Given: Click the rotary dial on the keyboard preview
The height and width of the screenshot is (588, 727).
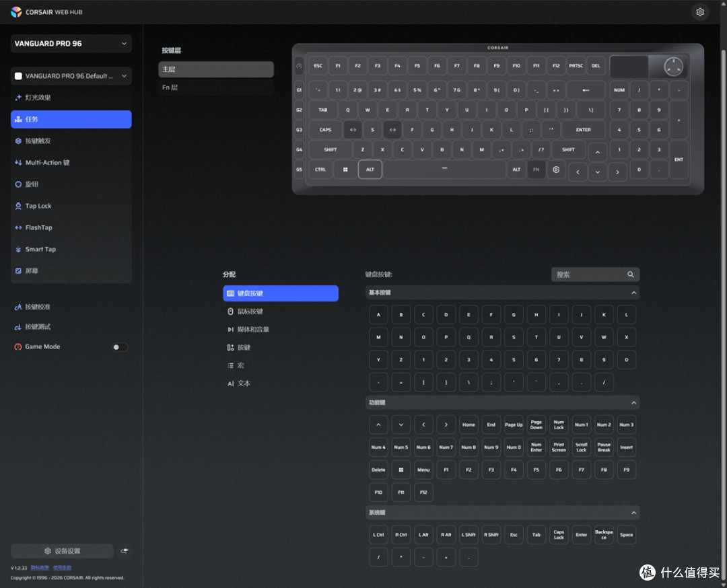Looking at the screenshot, I should 673,67.
